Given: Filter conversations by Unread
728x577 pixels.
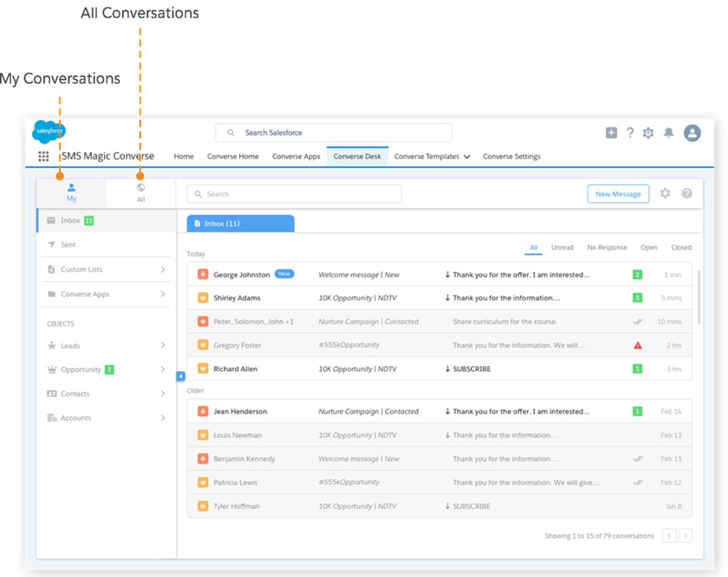Looking at the screenshot, I should coord(562,247).
